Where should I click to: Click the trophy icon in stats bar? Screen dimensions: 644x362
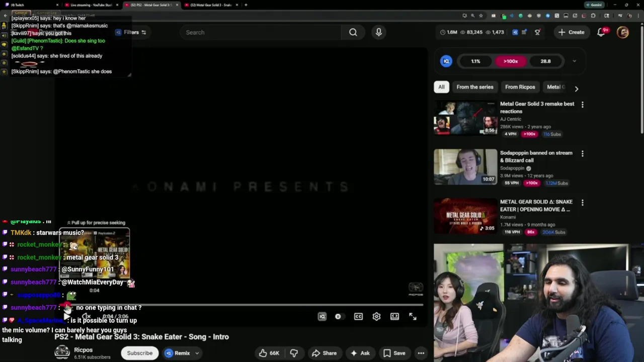(x=537, y=32)
